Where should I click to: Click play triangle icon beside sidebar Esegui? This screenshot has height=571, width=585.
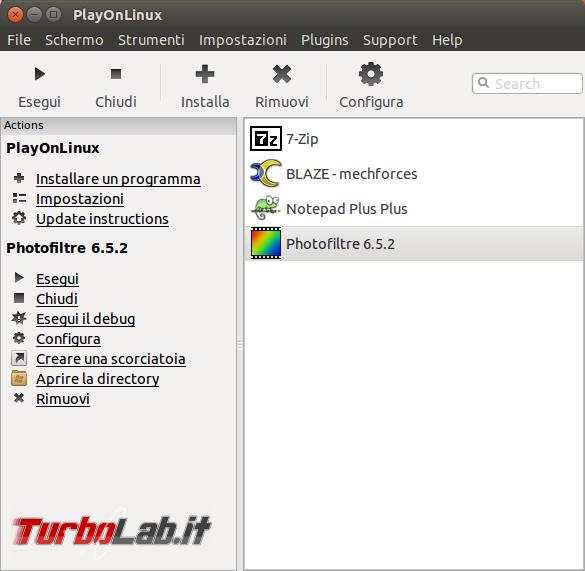click(x=19, y=277)
